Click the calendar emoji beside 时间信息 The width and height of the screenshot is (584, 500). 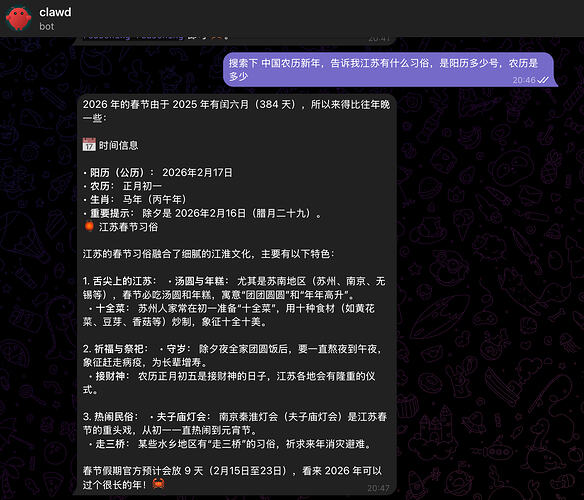[x=89, y=145]
